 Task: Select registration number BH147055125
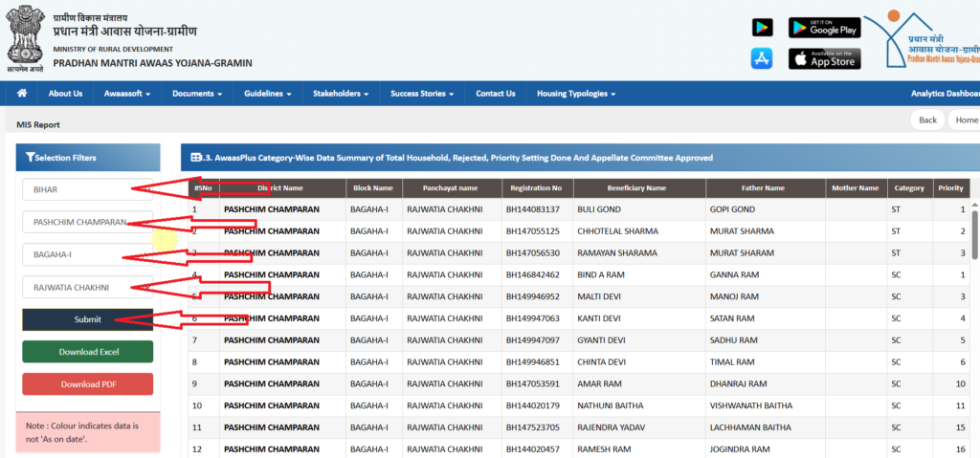pos(532,231)
